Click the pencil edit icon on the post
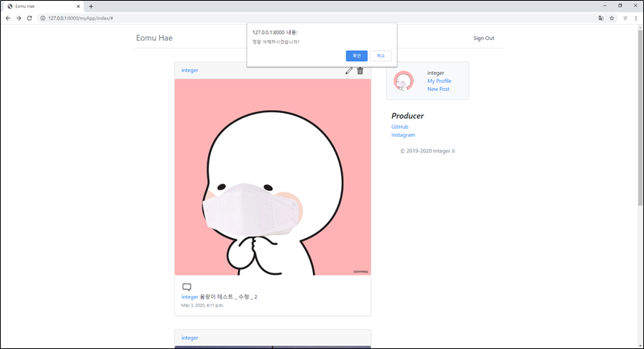The height and width of the screenshot is (349, 644). click(349, 71)
